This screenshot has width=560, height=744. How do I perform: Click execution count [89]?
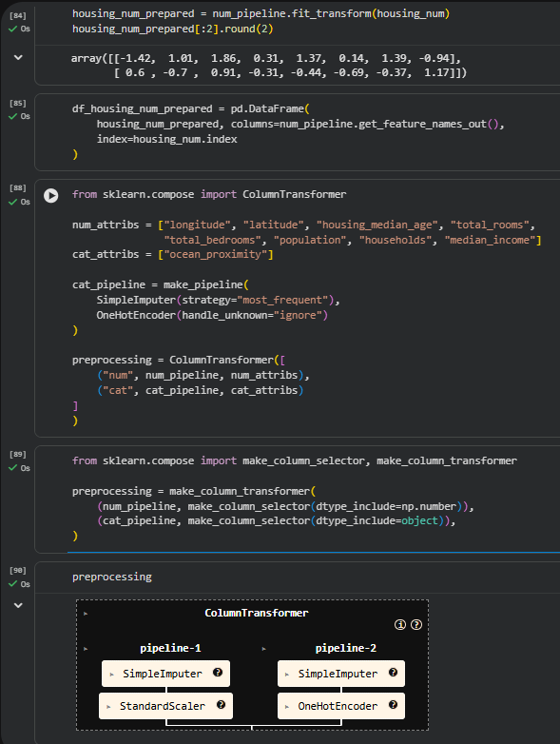pos(17,454)
